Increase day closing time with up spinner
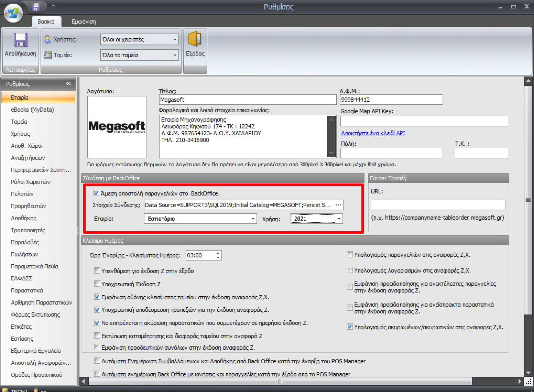Screen dimensions: 534x392 tap(218, 253)
